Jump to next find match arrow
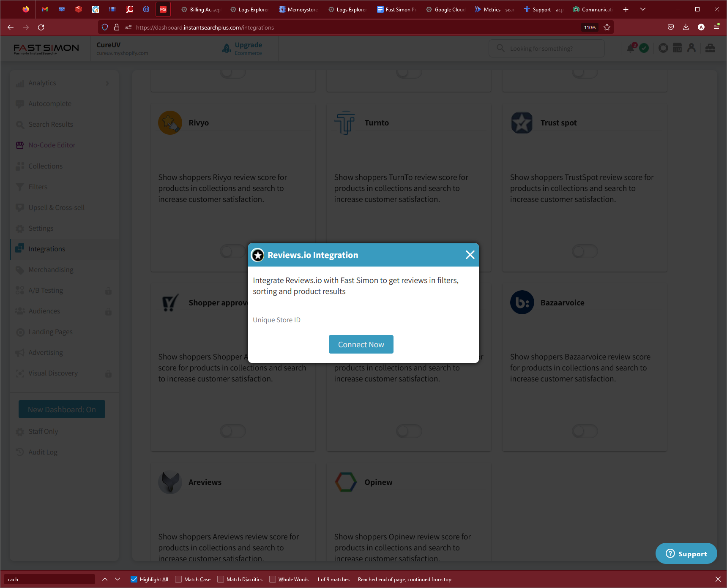Image resolution: width=727 pixels, height=588 pixels. (x=118, y=579)
